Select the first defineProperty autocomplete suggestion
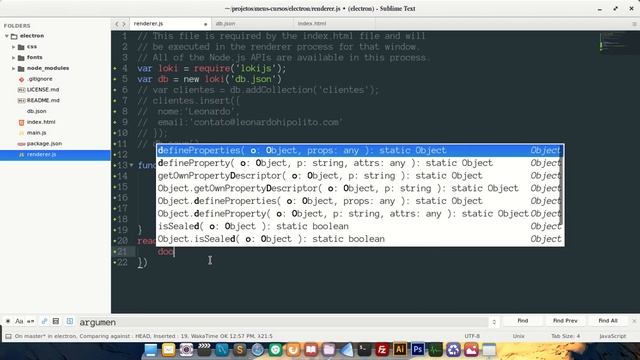Image resolution: width=640 pixels, height=360 pixels. (x=359, y=163)
